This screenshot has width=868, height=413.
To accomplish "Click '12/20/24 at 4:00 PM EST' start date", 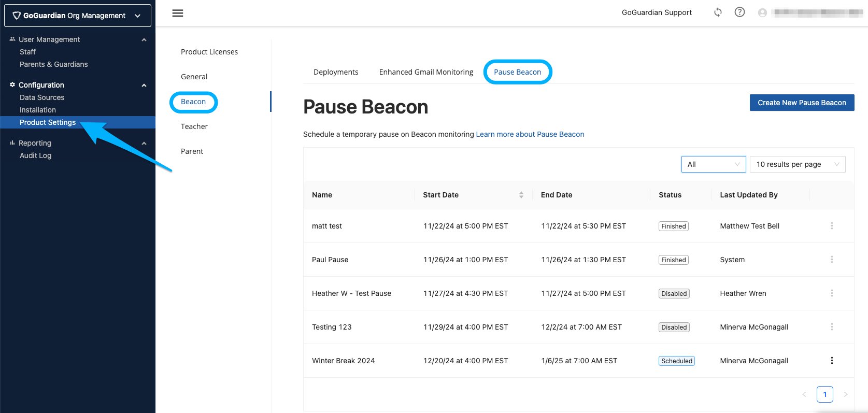I will 465,361.
